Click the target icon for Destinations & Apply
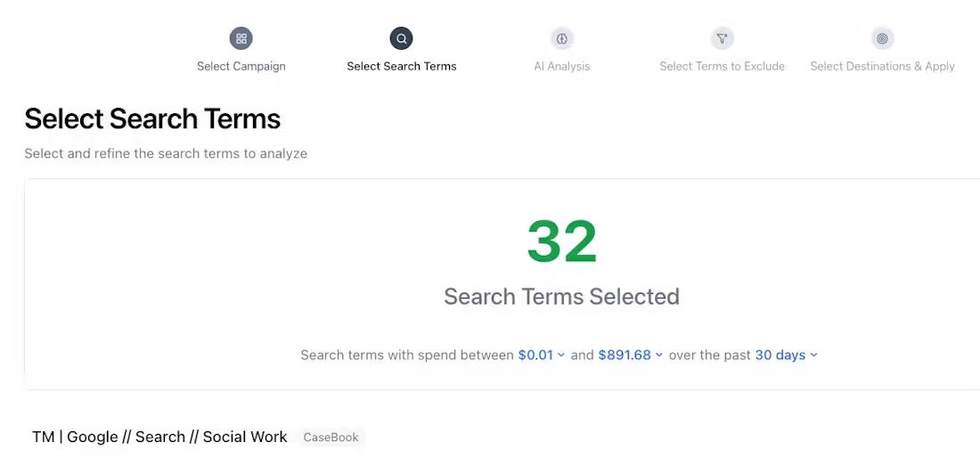The image size is (980, 467). point(882,38)
